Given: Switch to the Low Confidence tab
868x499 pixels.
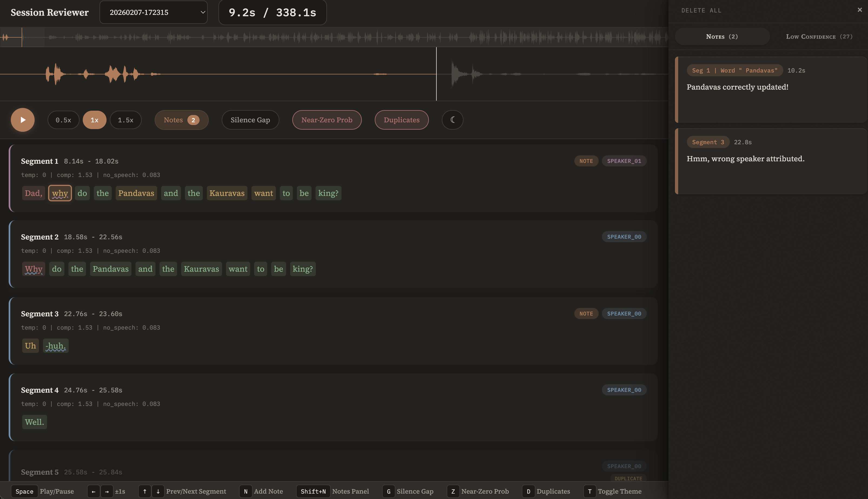Looking at the screenshot, I should pos(819,36).
